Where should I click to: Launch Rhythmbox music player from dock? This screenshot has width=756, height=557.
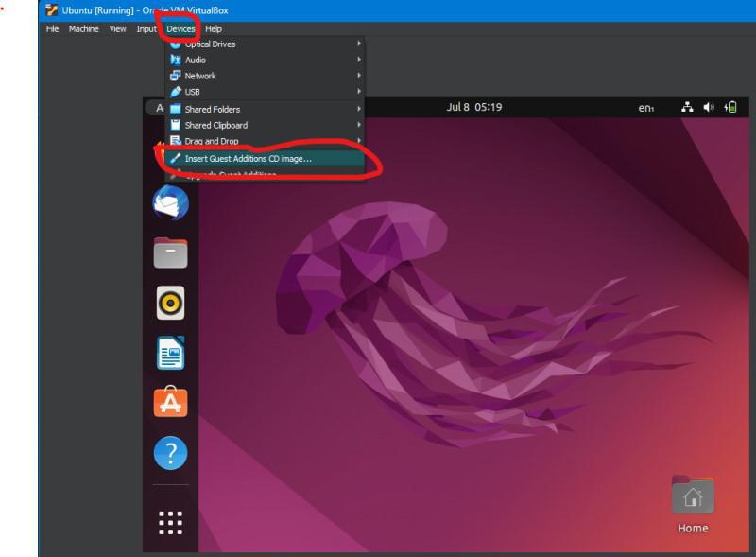click(170, 303)
